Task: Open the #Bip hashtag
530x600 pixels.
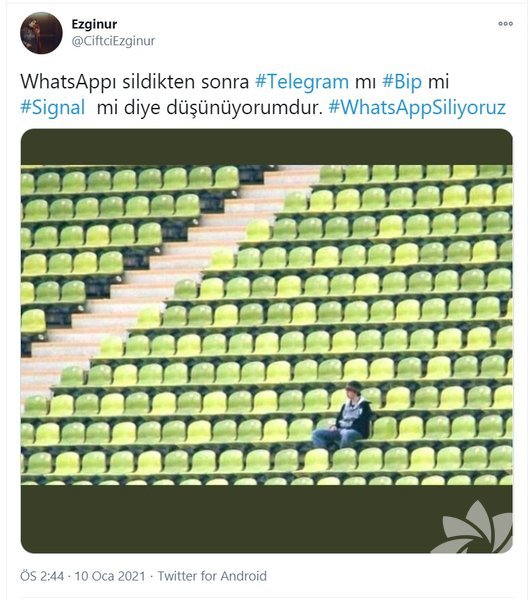Action: pos(402,82)
